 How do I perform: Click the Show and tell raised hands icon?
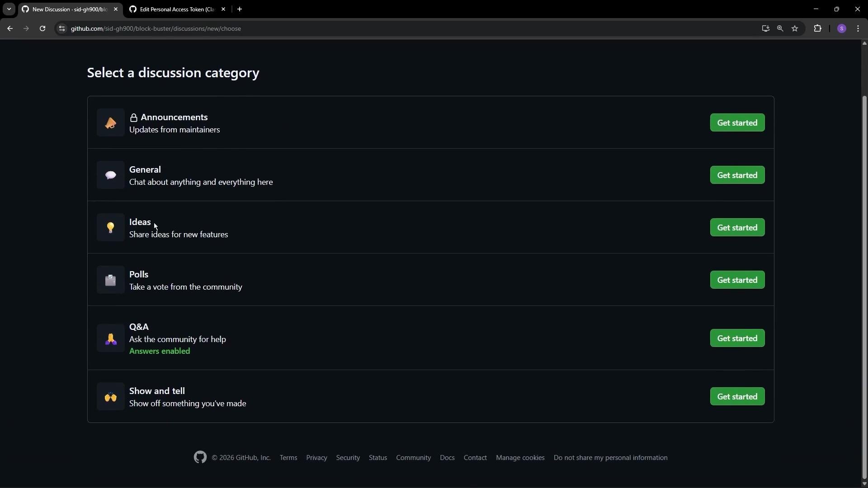pos(111,397)
